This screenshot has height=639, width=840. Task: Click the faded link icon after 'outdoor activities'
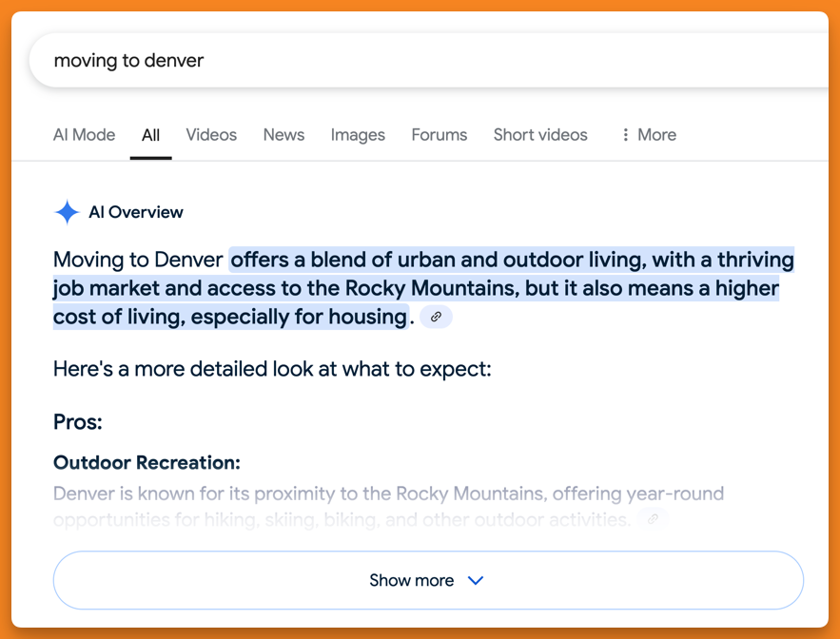653,519
